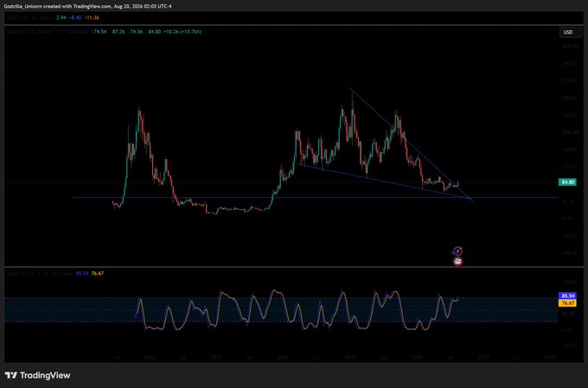Click the +10.26 (+13.76%) change value
Viewport: 588px width, 388px height.
tap(182, 32)
